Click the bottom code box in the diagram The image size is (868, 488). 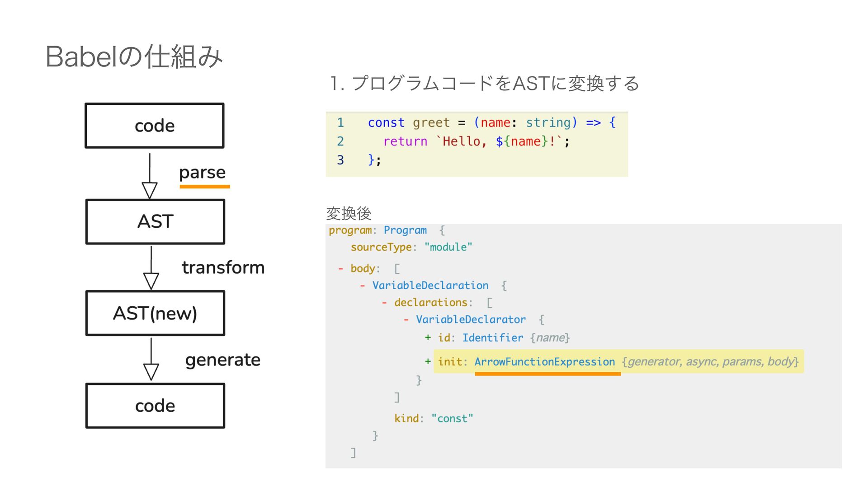point(155,406)
